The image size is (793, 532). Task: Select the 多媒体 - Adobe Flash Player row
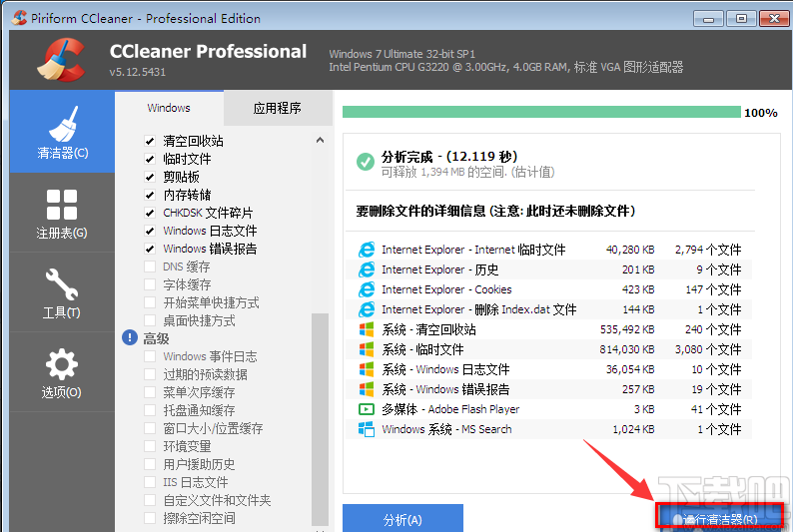[x=548, y=409]
